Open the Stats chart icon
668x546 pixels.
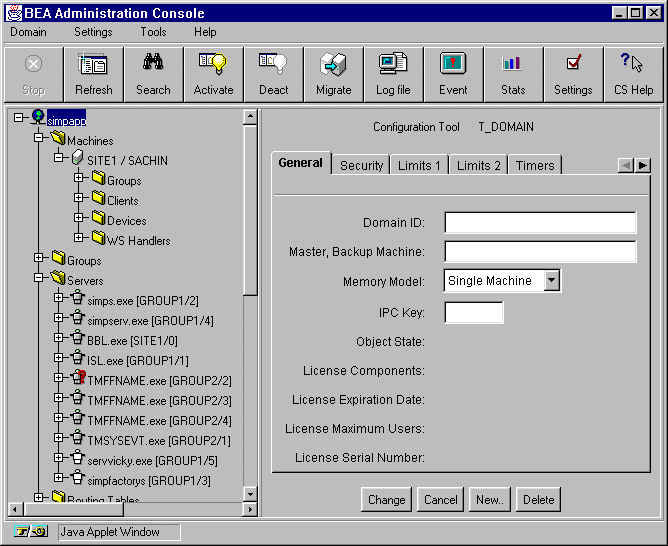coord(512,63)
